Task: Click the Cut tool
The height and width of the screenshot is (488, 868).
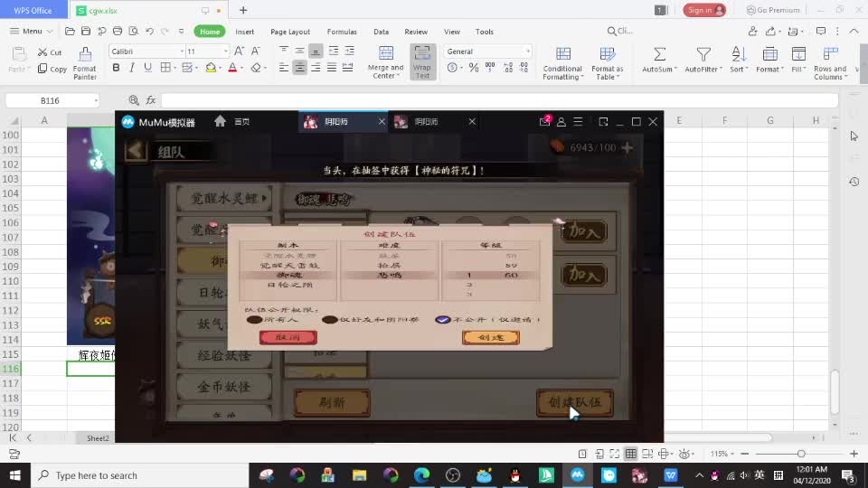Action: (x=49, y=52)
